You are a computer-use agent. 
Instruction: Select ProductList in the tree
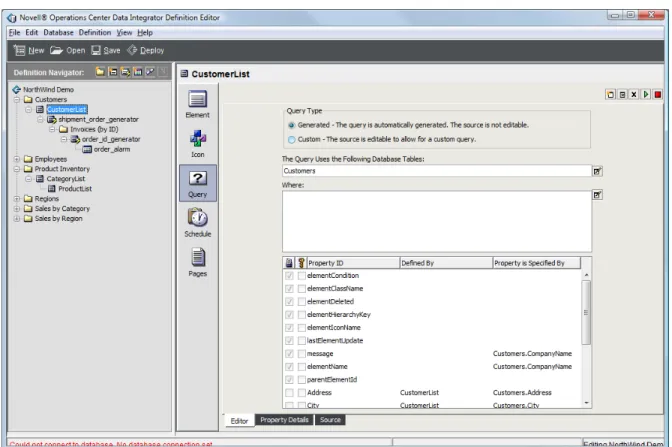[x=75, y=189]
